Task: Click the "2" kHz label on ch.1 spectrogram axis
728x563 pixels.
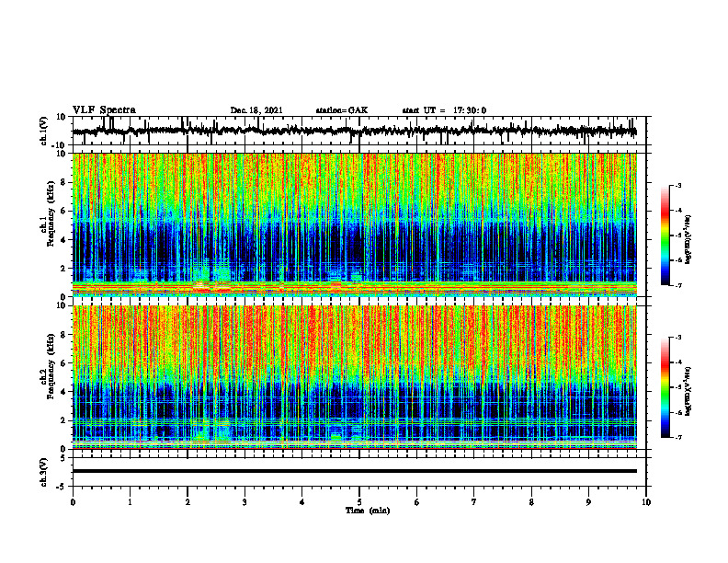Action: tap(63, 268)
